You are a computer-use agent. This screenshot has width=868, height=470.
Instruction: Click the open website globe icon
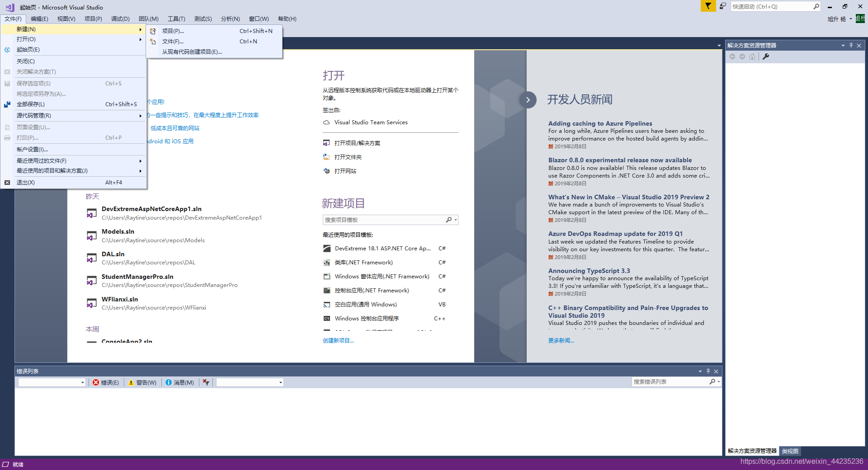[326, 171]
